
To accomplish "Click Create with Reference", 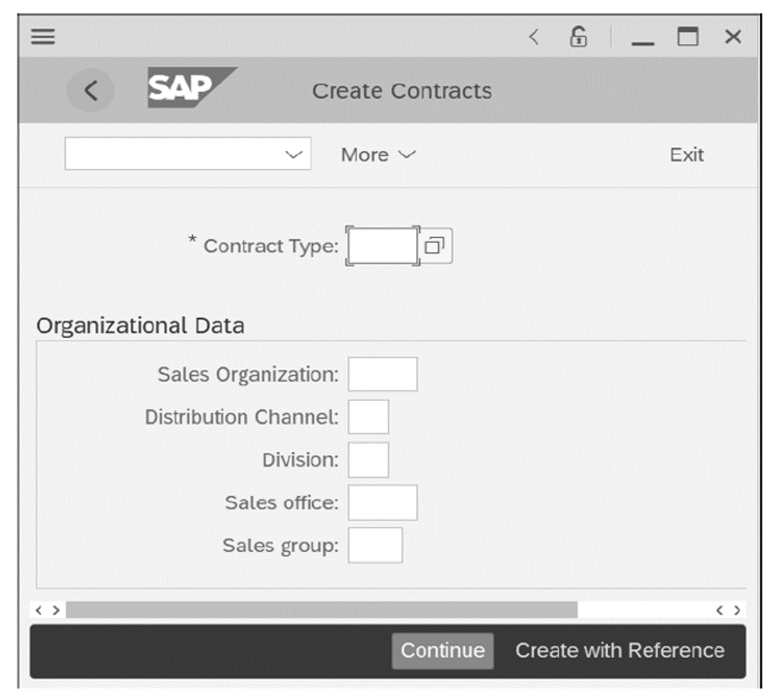I will (x=621, y=651).
